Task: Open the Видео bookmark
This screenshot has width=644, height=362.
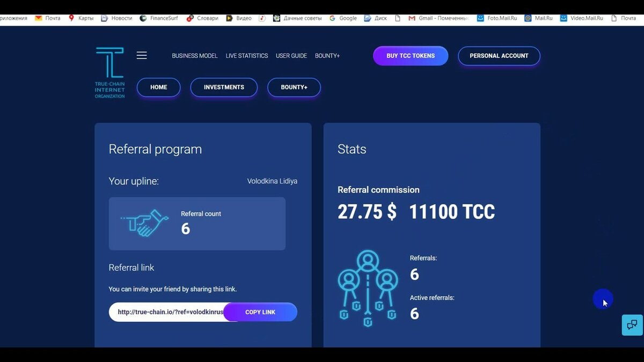Action: pyautogui.click(x=239, y=18)
